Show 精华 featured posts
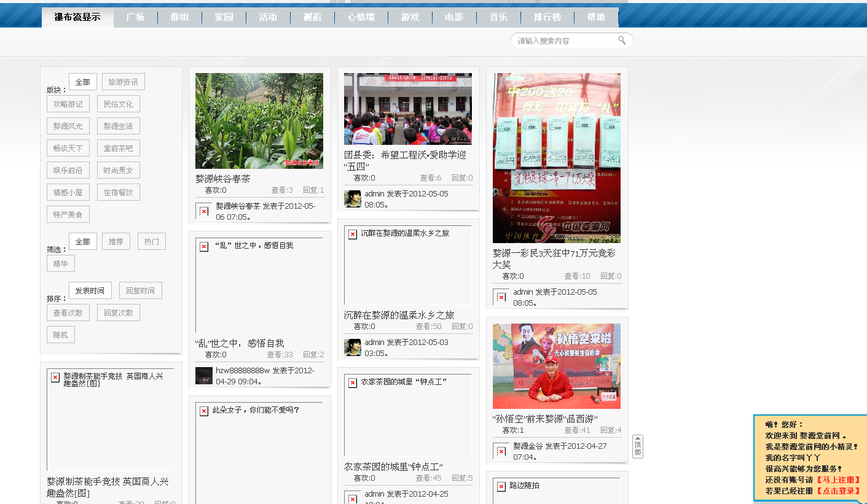The height and width of the screenshot is (504, 867). 61,263
